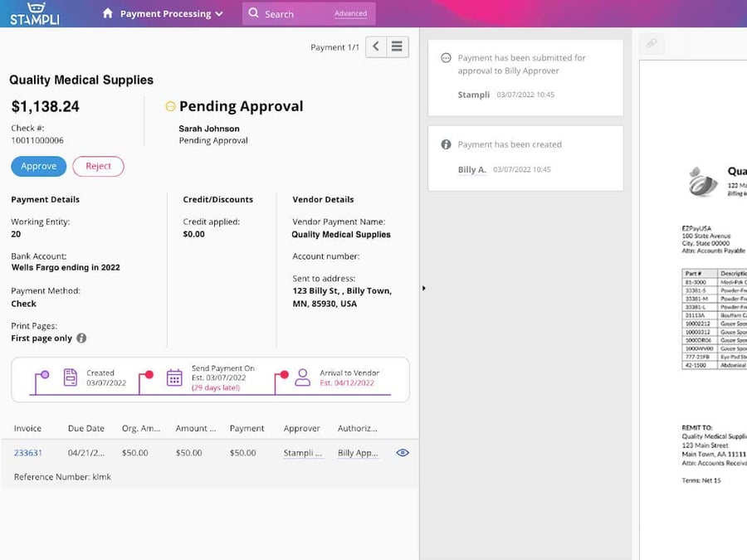Click the comment bubble icon in activity feed
747x560 pixels.
(446, 58)
